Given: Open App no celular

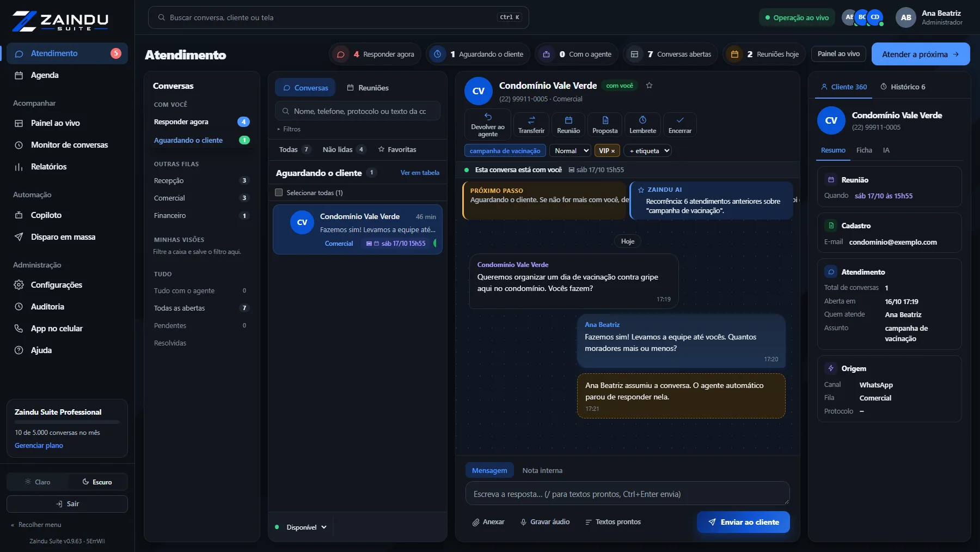Looking at the screenshot, I should [x=67, y=329].
